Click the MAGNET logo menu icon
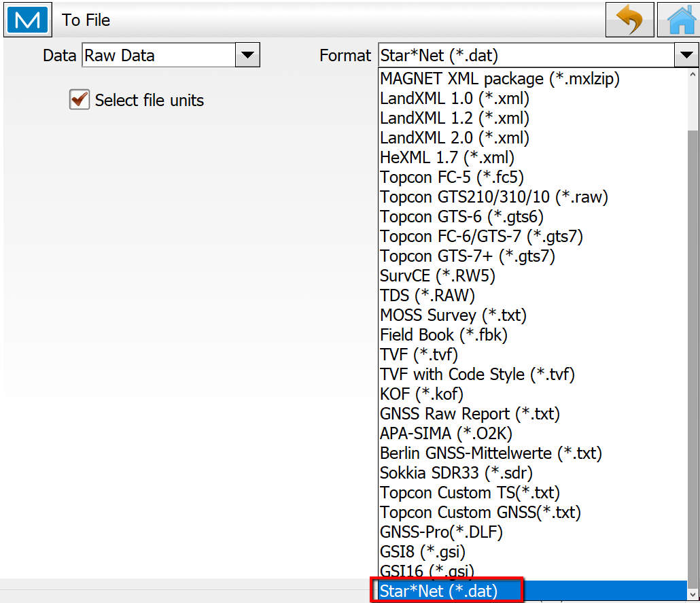This screenshot has height=603, width=700. (x=28, y=20)
